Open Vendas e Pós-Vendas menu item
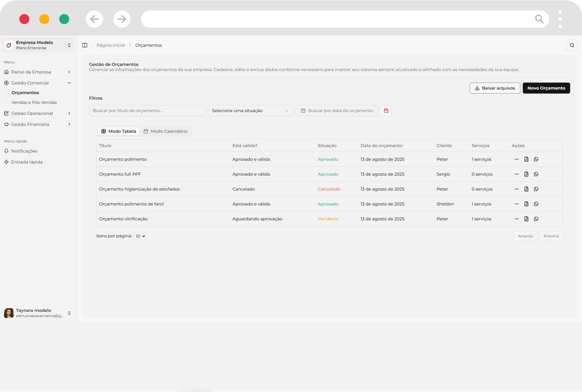This screenshot has height=392, width=582. pyautogui.click(x=34, y=102)
